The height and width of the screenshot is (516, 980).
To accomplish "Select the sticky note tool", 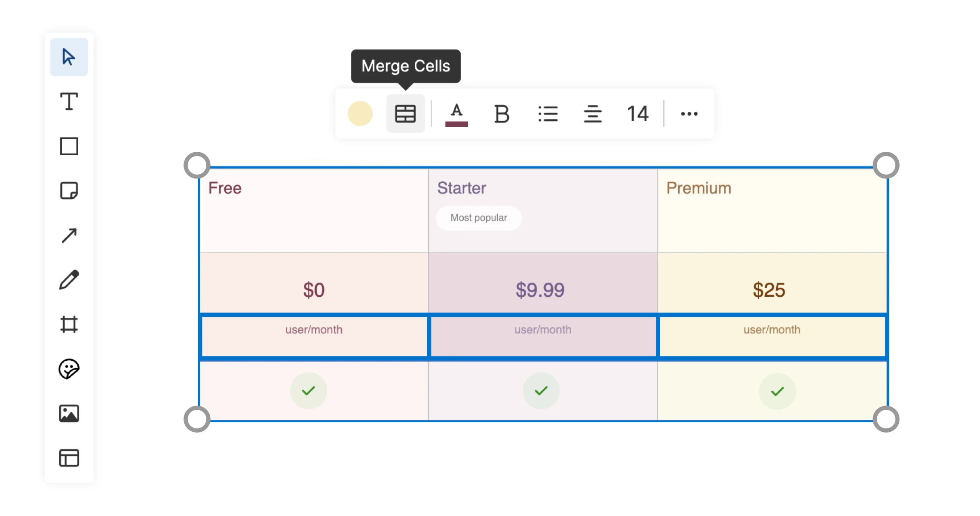I will 69,190.
